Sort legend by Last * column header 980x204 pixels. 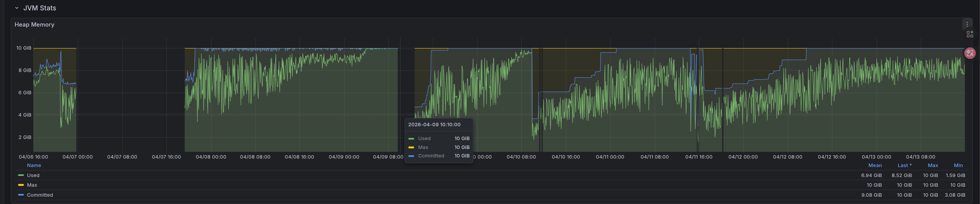point(905,166)
